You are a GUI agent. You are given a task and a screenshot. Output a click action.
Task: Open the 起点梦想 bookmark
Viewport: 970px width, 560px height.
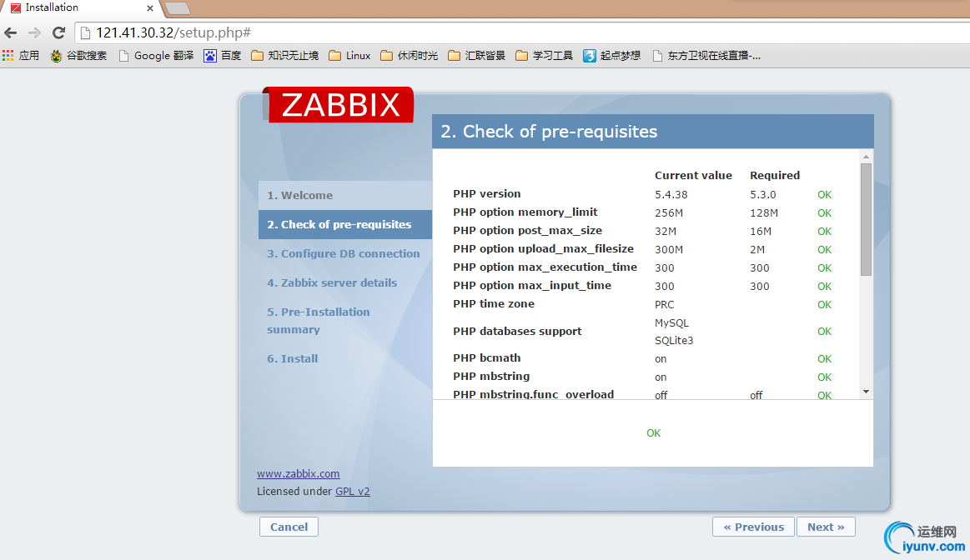pyautogui.click(x=612, y=56)
